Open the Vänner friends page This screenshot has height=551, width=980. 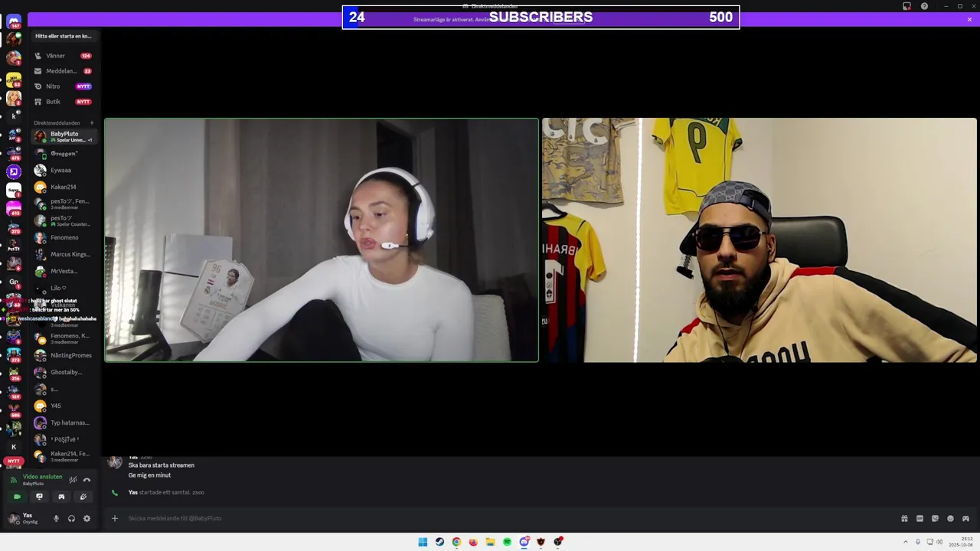[64, 56]
